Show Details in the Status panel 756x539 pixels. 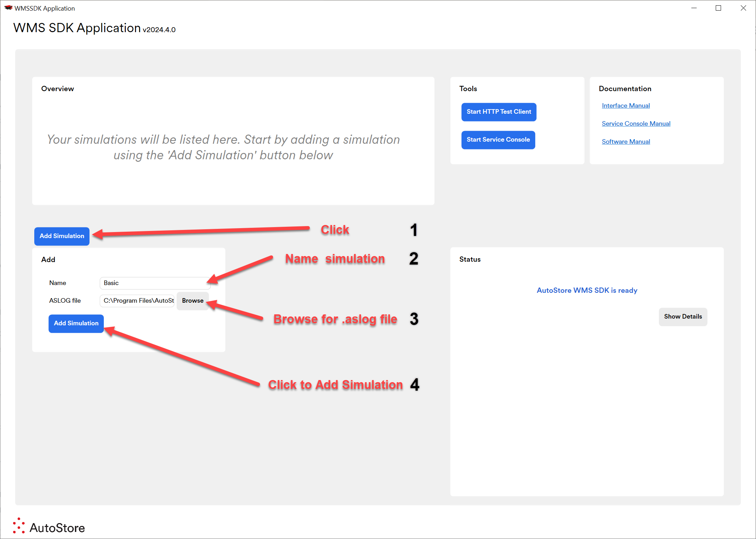pos(683,316)
